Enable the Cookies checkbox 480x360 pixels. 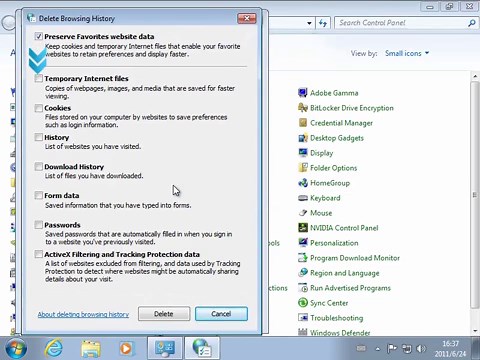pyautogui.click(x=39, y=108)
